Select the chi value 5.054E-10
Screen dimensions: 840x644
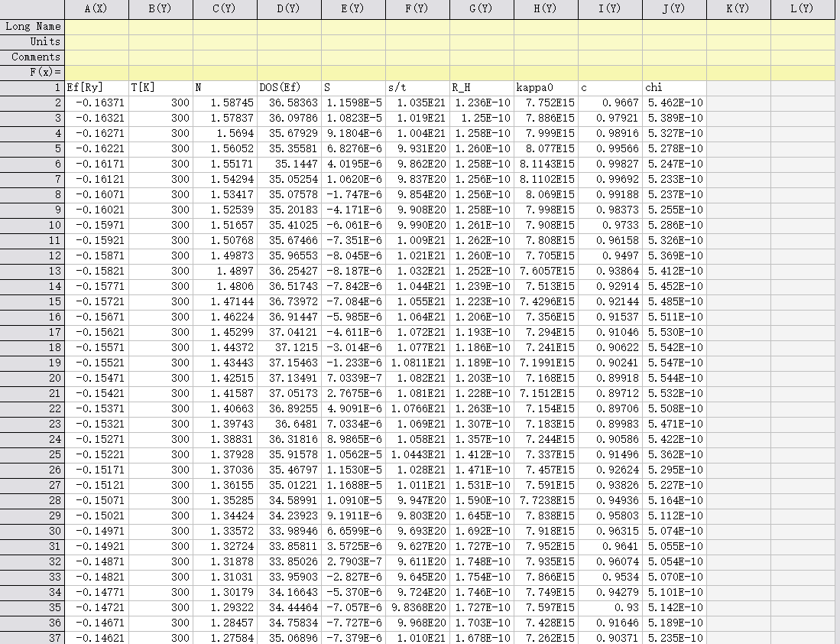[x=674, y=561]
